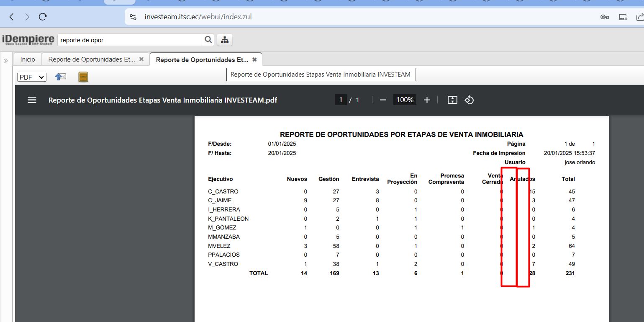Click the send report by email icon
This screenshot has height=322, width=644.
[61, 77]
